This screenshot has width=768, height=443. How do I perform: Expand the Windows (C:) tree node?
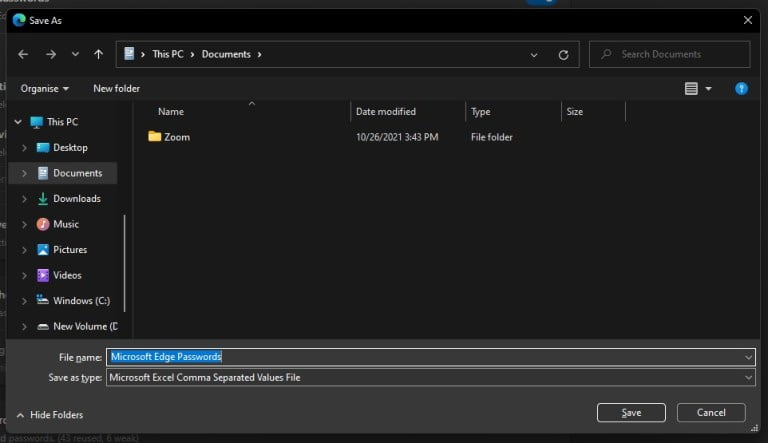[24, 300]
